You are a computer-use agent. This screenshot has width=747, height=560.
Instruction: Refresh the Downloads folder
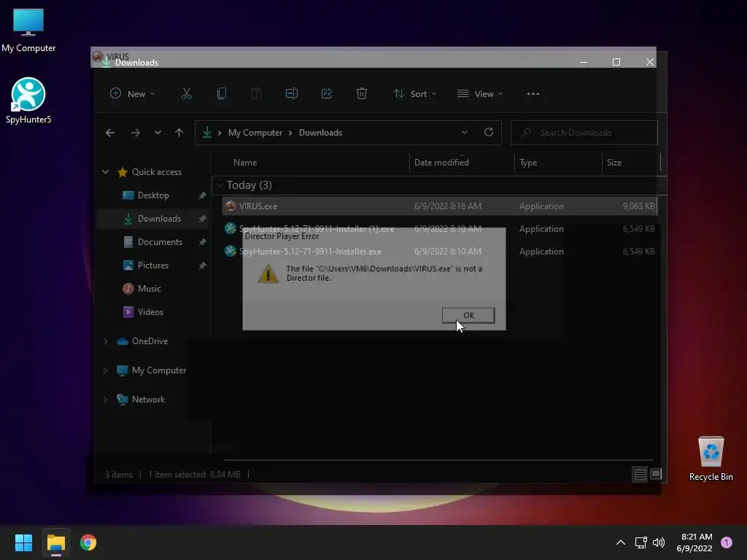click(488, 133)
